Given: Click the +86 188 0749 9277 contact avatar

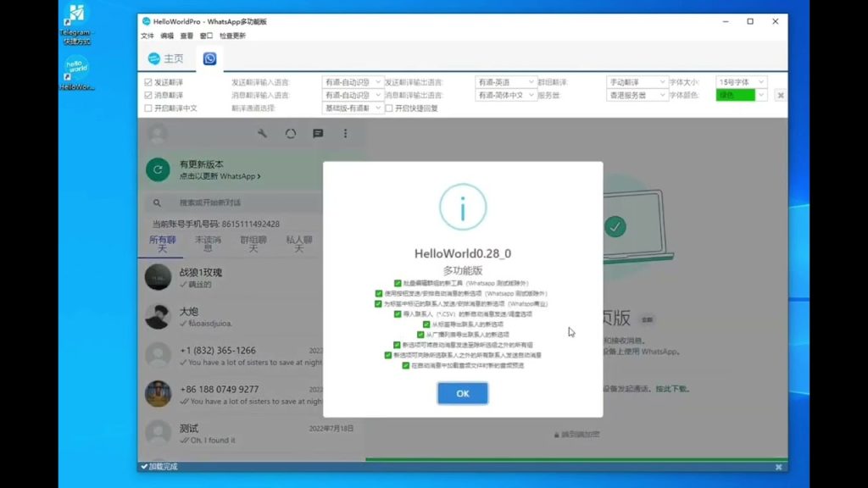Looking at the screenshot, I should 158,394.
